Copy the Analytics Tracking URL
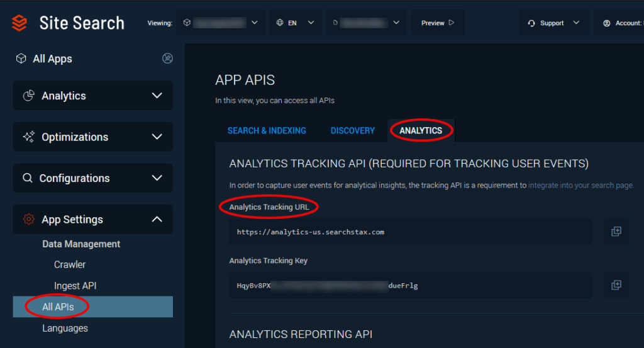 coord(616,232)
